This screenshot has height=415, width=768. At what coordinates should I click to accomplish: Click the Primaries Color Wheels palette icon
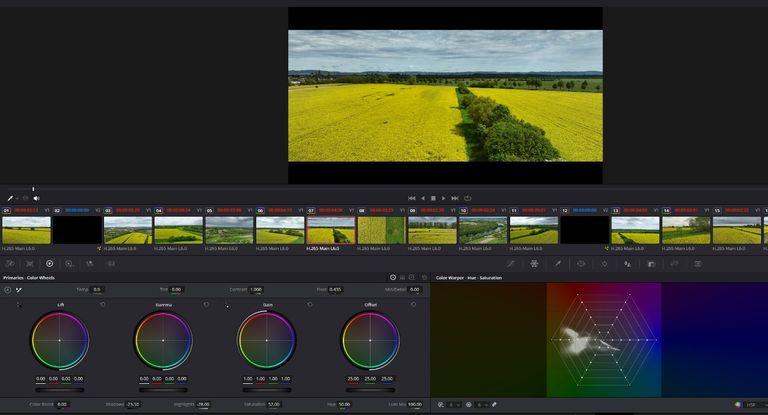click(49, 264)
